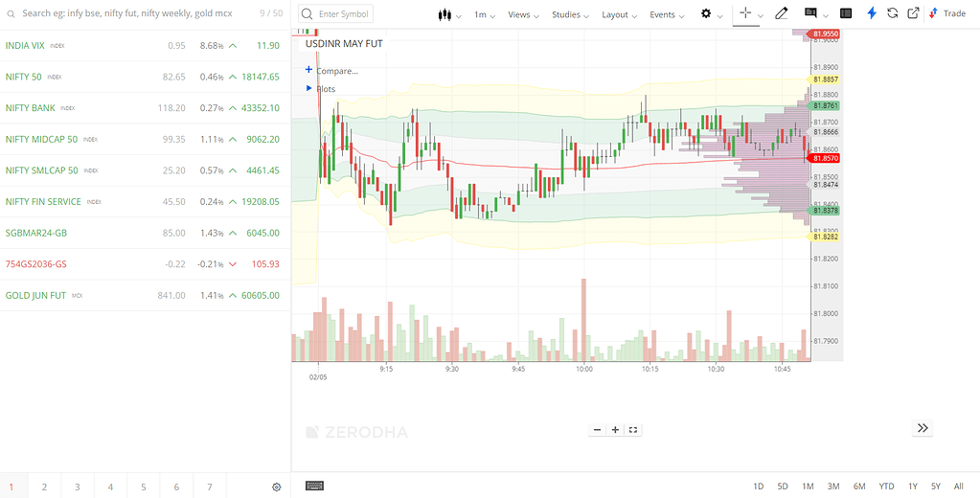This screenshot has width=980, height=498.
Task: Open the 1m interval dropdown
Action: 485,14
